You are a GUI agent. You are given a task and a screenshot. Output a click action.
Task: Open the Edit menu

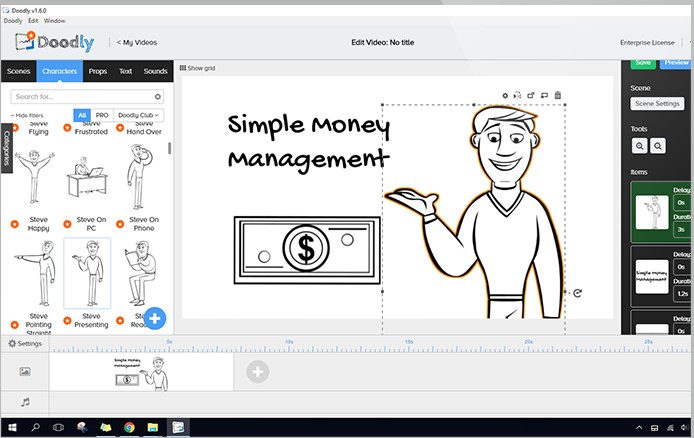point(33,21)
